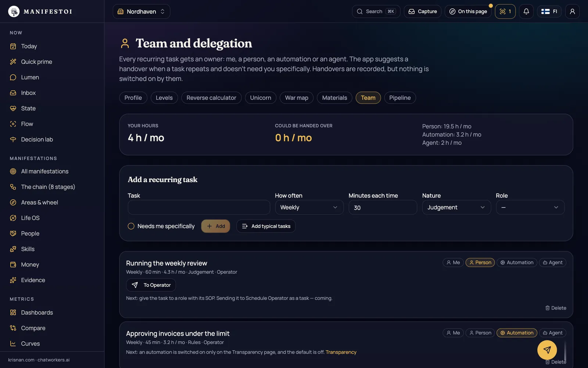Open the user account icon

pyautogui.click(x=572, y=11)
